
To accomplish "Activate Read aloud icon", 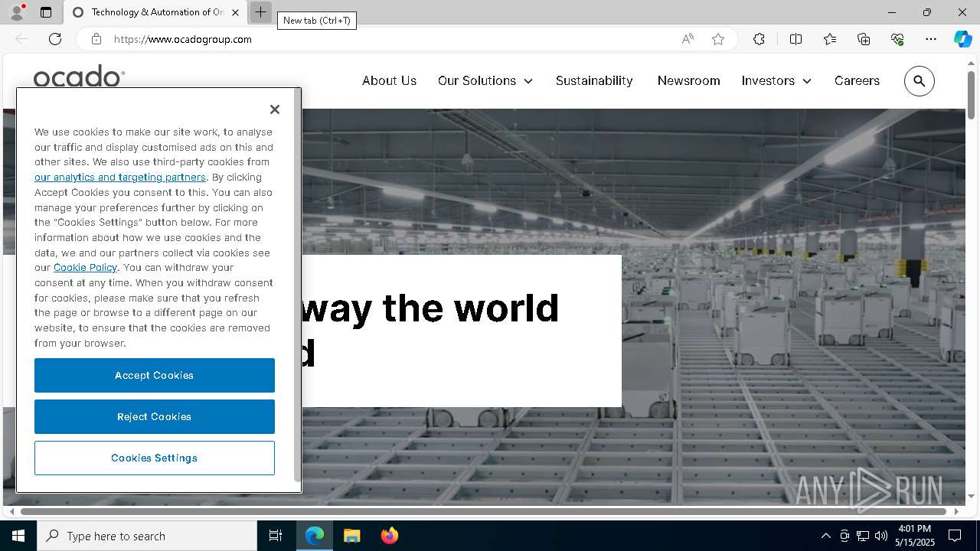I will pyautogui.click(x=688, y=39).
